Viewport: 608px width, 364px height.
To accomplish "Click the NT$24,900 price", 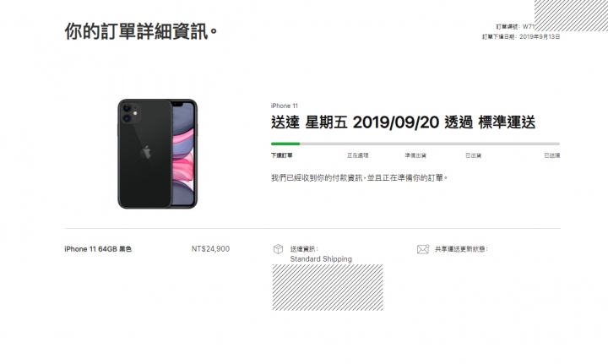I will coord(210,249).
